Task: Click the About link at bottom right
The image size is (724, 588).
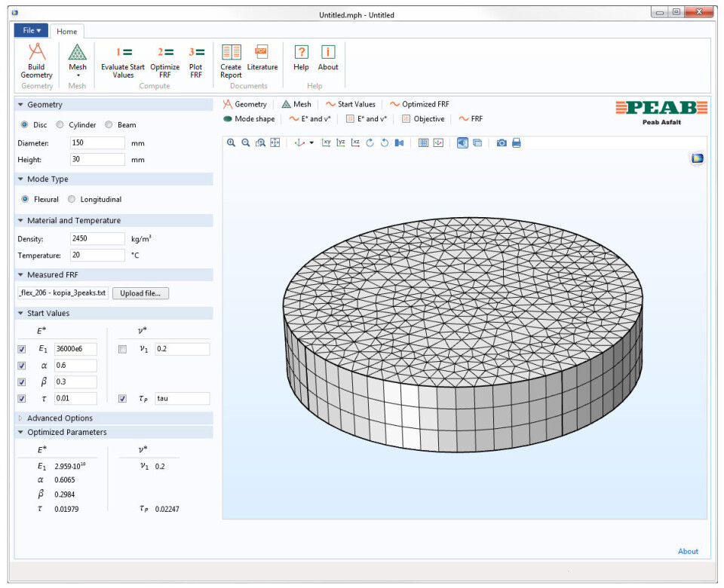Action: (x=688, y=552)
